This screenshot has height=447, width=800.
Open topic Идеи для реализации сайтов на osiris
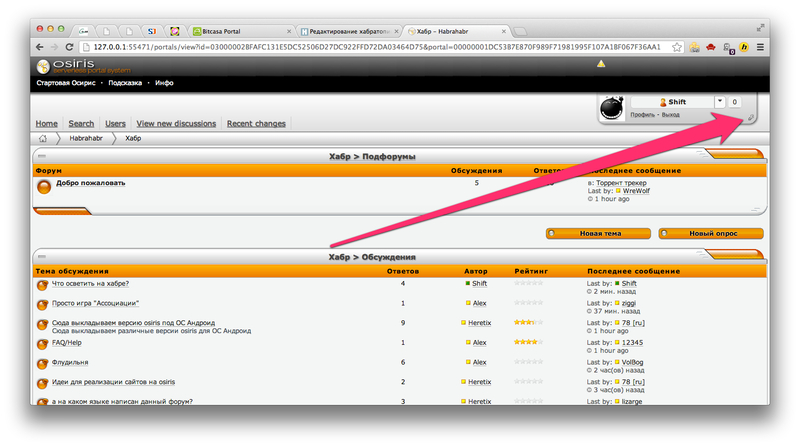tap(113, 382)
